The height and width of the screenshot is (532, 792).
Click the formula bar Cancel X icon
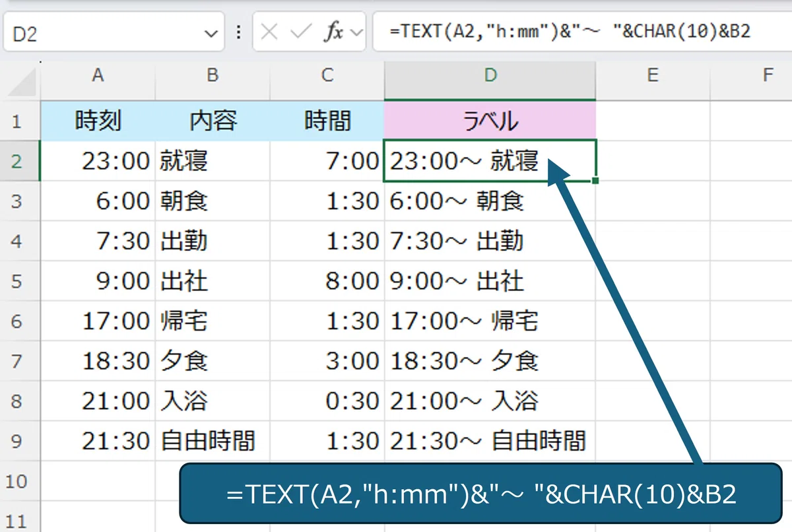click(269, 32)
